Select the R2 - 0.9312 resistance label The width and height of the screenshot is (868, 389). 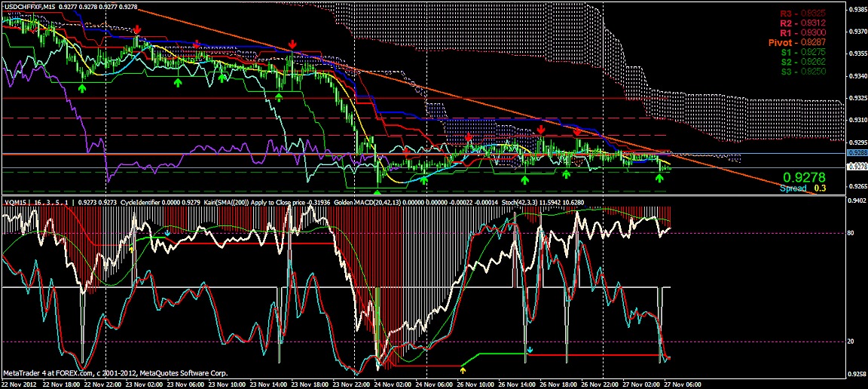[x=803, y=23]
